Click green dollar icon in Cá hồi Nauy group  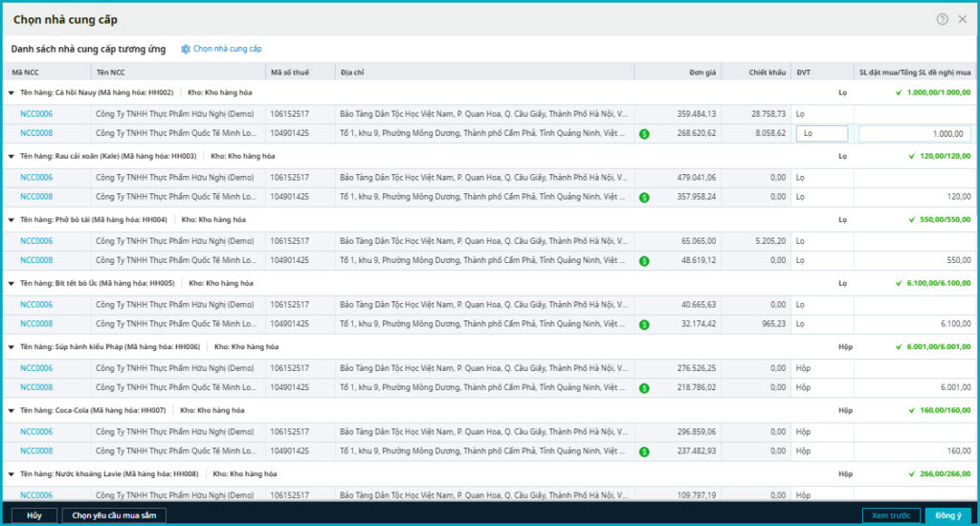click(x=644, y=134)
